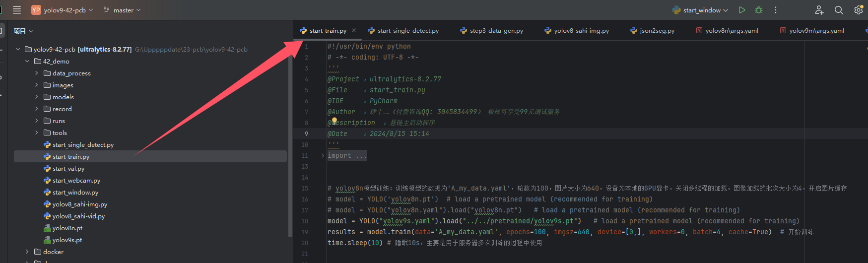Click the folder icon of the tools row

pos(47,132)
